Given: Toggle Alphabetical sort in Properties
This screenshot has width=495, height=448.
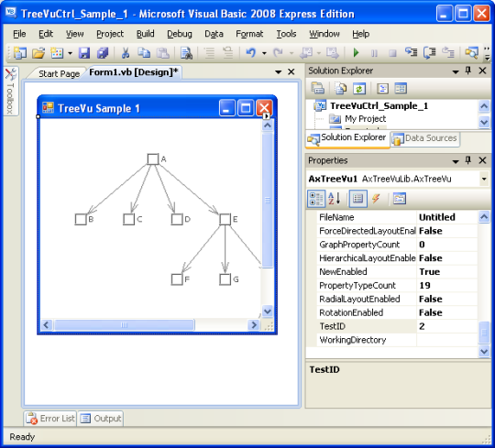Looking at the screenshot, I should [x=334, y=199].
